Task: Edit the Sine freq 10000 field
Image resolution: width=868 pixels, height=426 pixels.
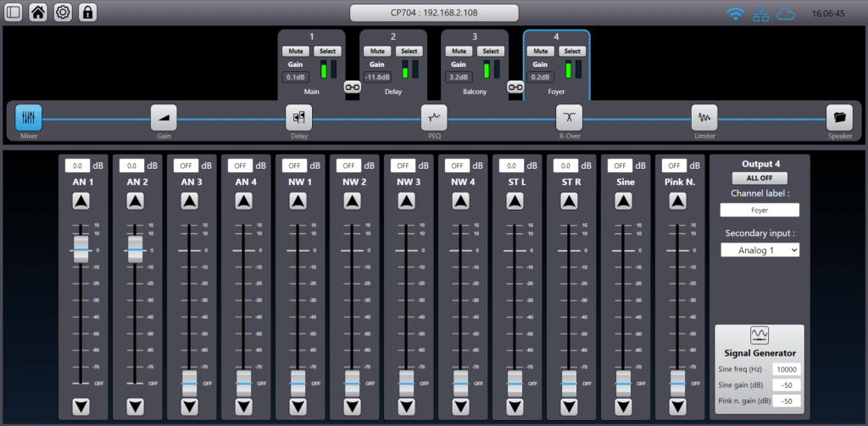Action: [x=787, y=369]
